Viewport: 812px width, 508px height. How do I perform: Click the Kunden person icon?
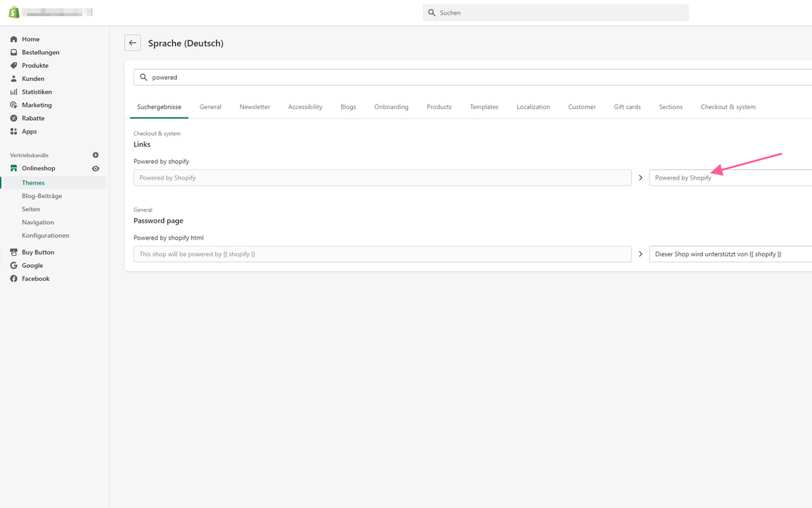pyautogui.click(x=14, y=78)
